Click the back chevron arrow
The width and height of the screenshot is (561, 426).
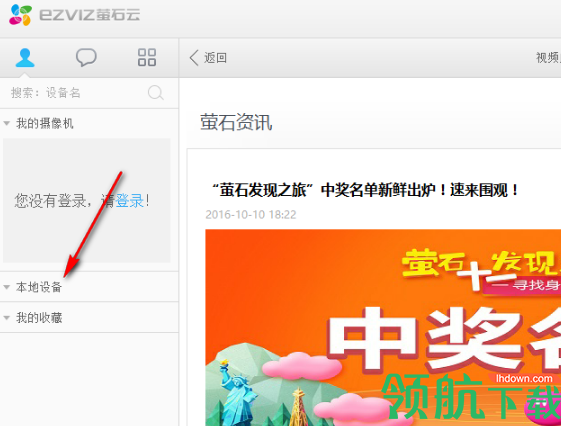click(194, 58)
